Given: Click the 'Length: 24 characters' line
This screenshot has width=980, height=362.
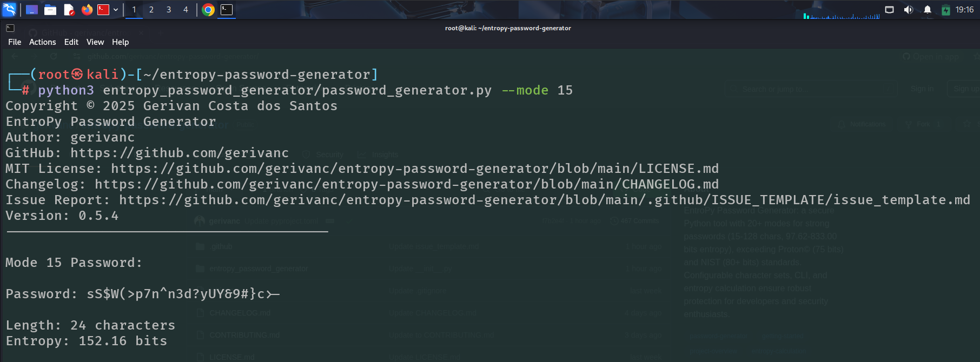Looking at the screenshot, I should (x=90, y=325).
